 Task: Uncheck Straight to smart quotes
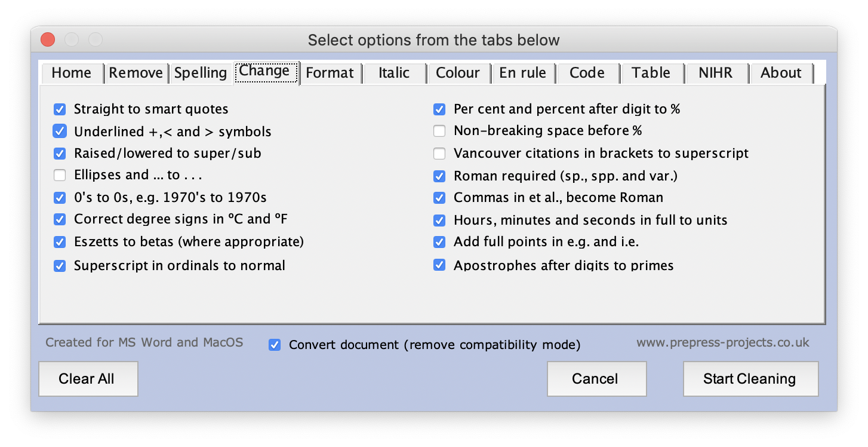[60, 109]
